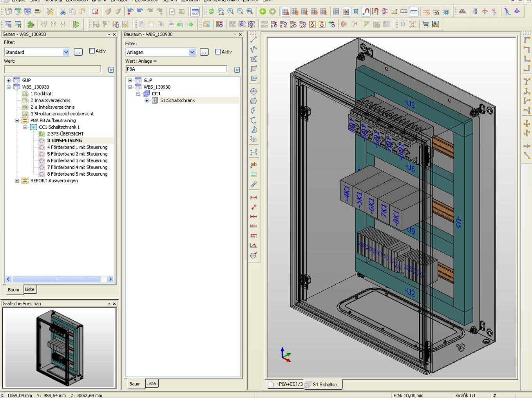Image resolution: width=532 pixels, height=398 pixels.
Task: Select the Line drawing tool
Action: click(x=253, y=40)
